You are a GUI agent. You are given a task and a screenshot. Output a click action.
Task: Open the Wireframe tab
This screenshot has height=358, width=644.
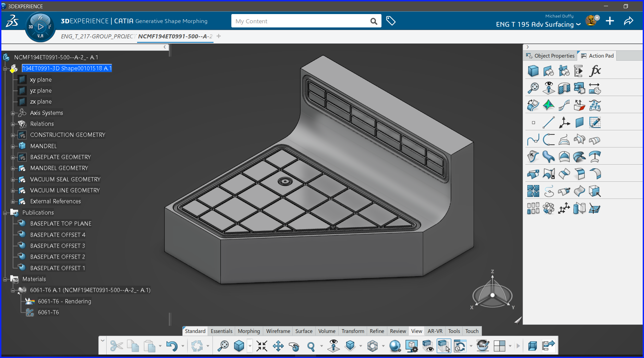pyautogui.click(x=278, y=331)
